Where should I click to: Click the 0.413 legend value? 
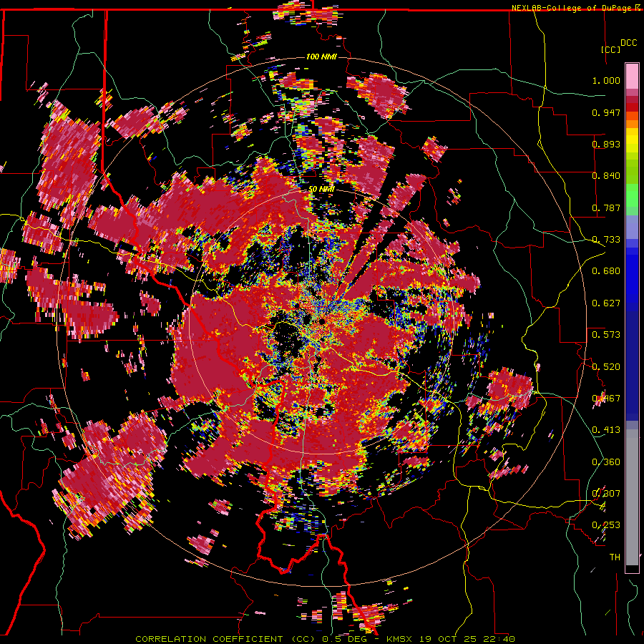[606, 430]
